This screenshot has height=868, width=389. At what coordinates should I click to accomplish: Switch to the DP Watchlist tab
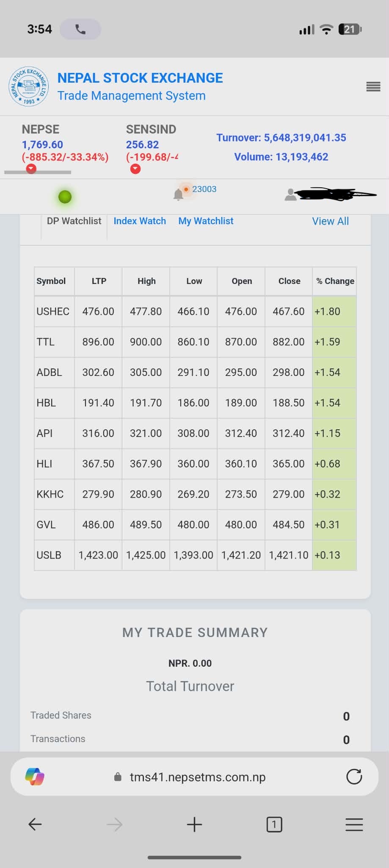(x=74, y=221)
